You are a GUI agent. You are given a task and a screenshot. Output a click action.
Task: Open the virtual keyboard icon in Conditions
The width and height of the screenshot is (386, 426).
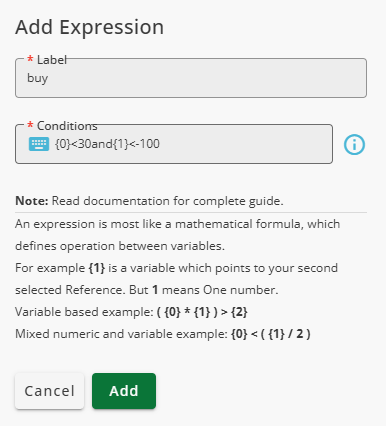point(39,144)
